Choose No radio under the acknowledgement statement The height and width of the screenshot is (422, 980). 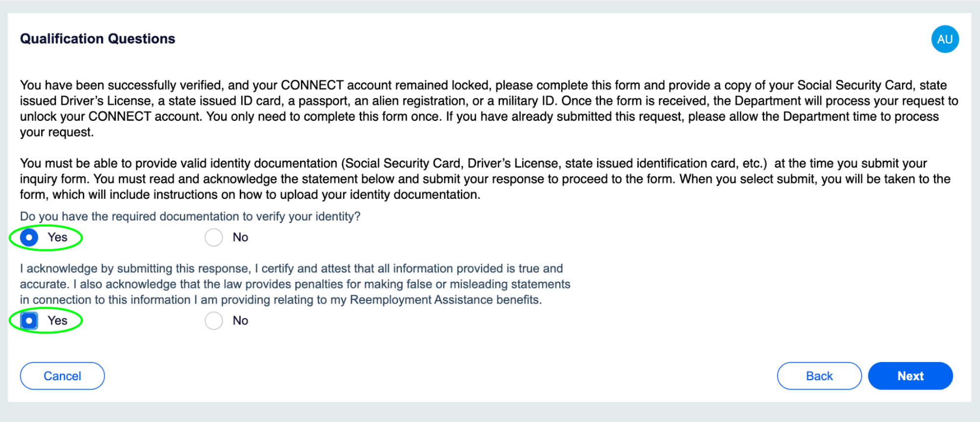click(x=214, y=321)
